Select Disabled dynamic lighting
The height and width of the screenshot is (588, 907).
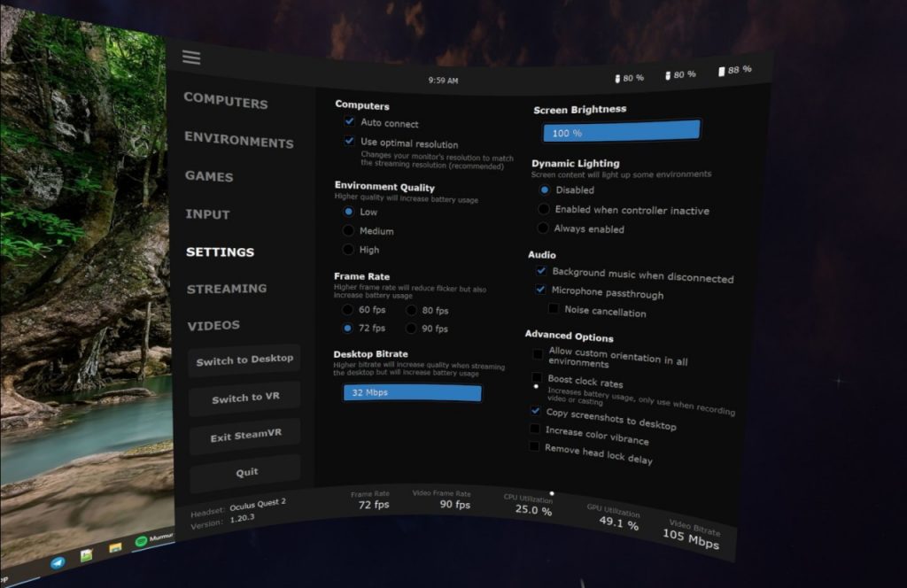[545, 190]
